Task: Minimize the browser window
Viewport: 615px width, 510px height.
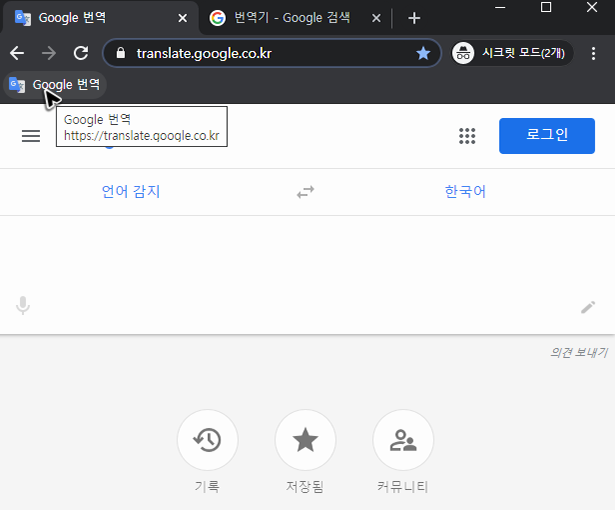Action: pos(500,8)
